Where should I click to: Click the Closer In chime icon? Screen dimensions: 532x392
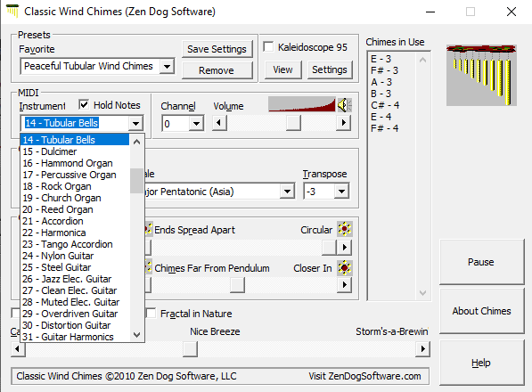click(x=344, y=268)
